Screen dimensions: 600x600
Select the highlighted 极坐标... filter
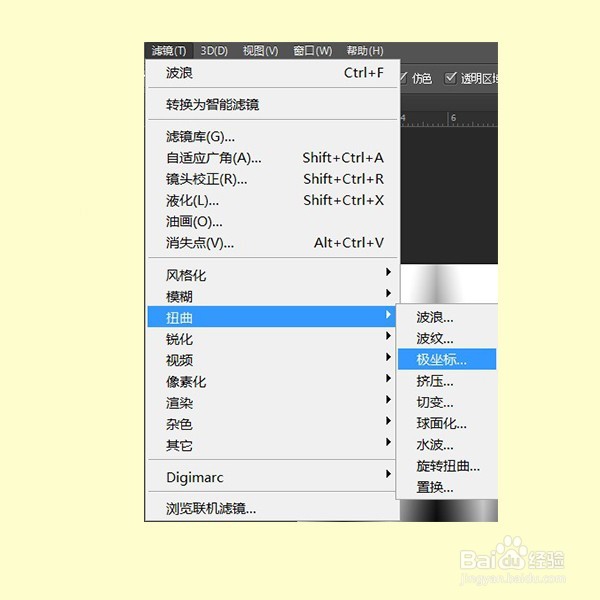[x=447, y=360]
